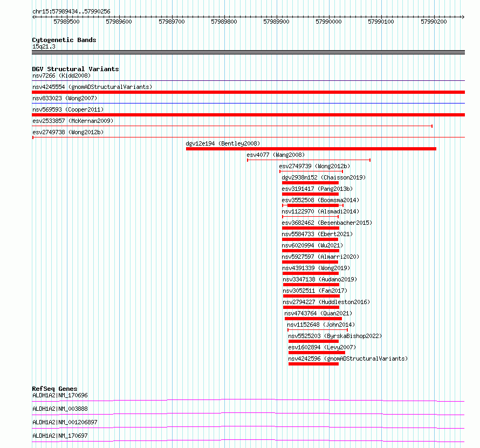
Task: Click the red bar under nsv4743764 (Quan2021)
Action: tap(313, 319)
